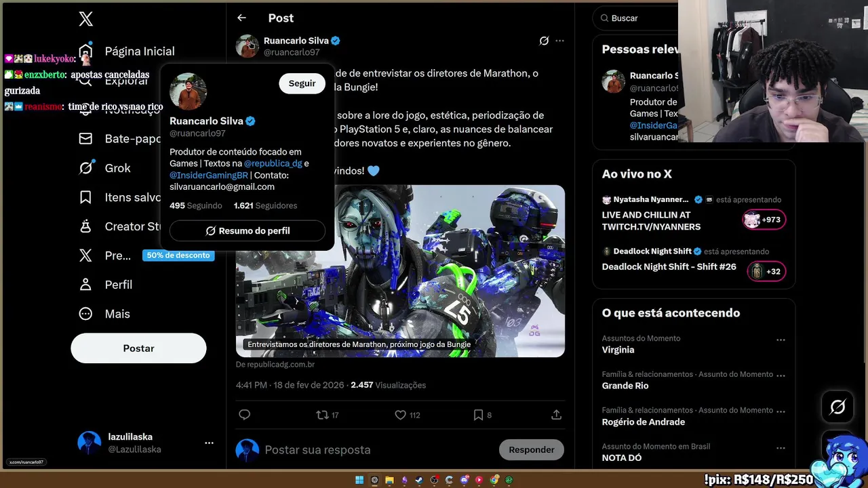Open post more options ellipsis
This screenshot has width=868, height=488.
tap(559, 41)
